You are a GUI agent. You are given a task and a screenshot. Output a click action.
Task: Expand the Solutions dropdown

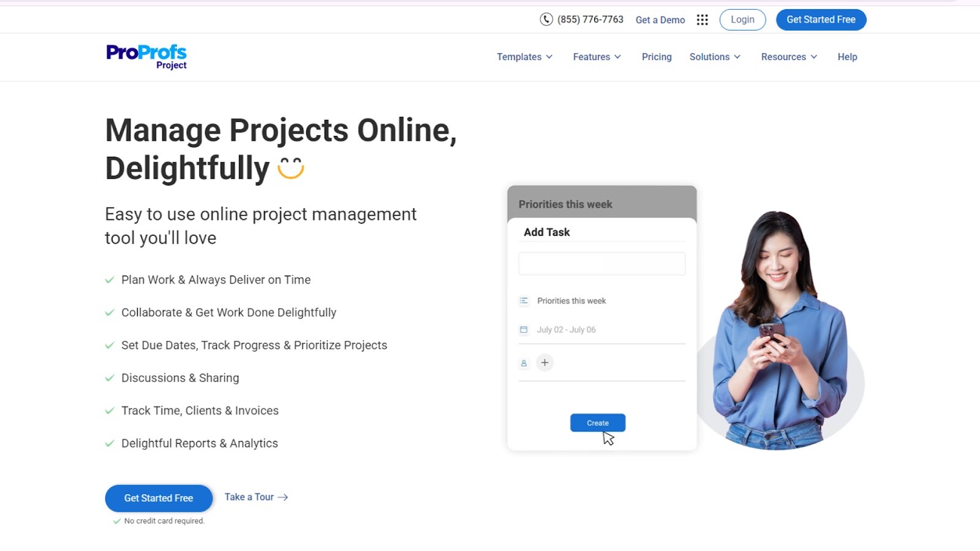714,56
